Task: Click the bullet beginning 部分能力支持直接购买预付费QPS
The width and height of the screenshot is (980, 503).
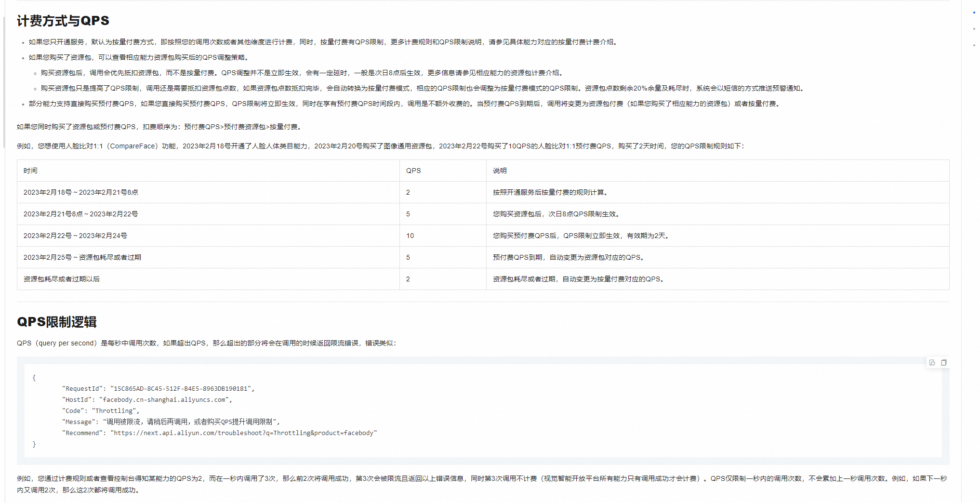Action: click(x=406, y=104)
